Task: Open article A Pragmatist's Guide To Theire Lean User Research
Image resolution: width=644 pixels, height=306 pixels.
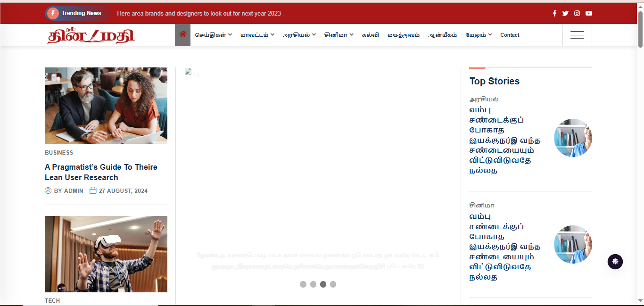Action: 101,172
